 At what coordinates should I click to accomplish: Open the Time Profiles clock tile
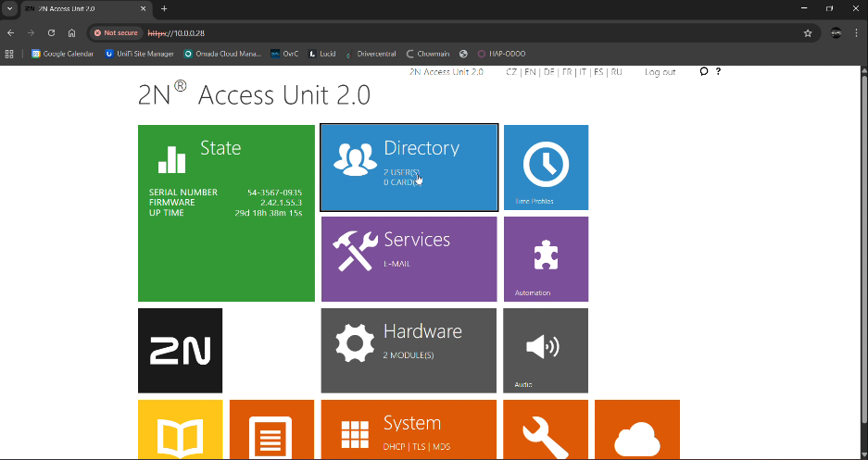pyautogui.click(x=546, y=168)
